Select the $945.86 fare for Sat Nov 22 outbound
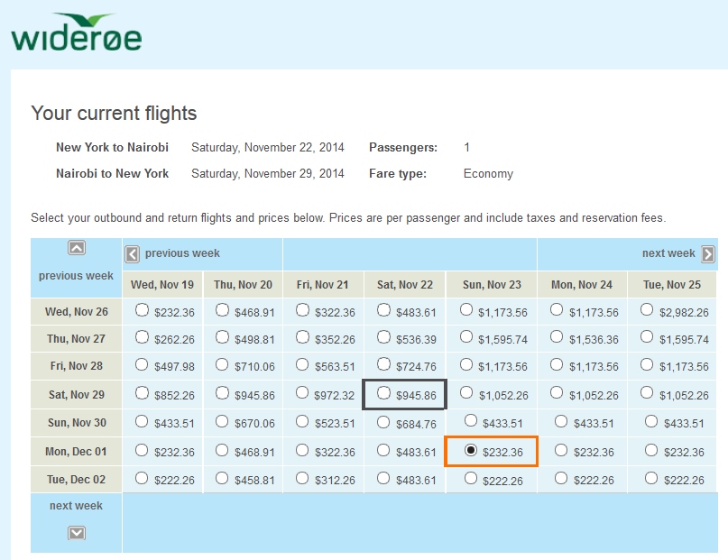 [x=384, y=393]
